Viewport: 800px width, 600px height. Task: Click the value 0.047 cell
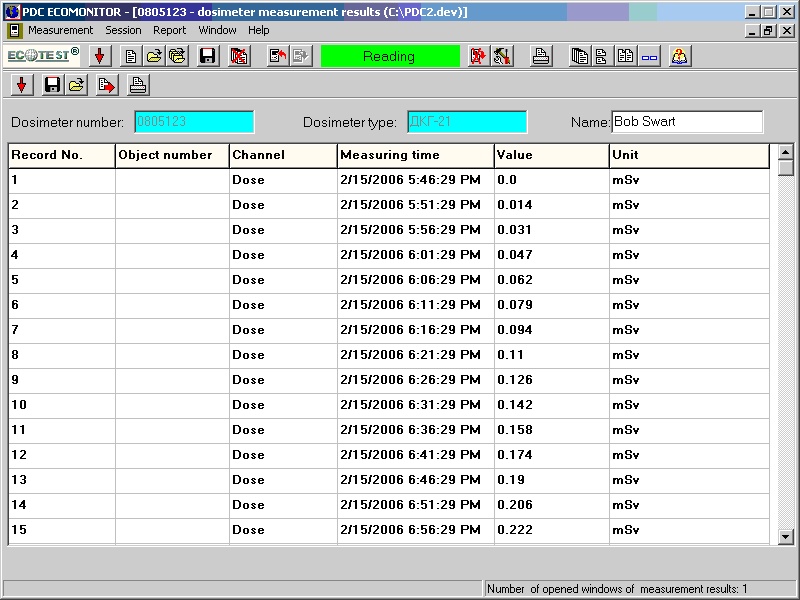click(552, 255)
